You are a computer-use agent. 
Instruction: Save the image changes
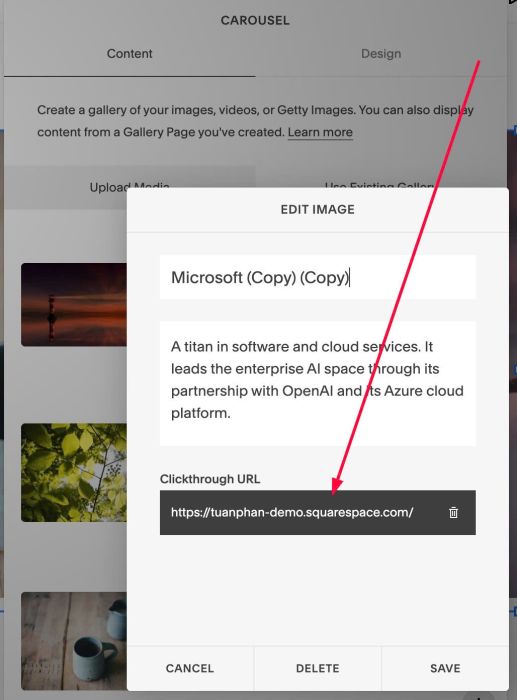tap(445, 668)
